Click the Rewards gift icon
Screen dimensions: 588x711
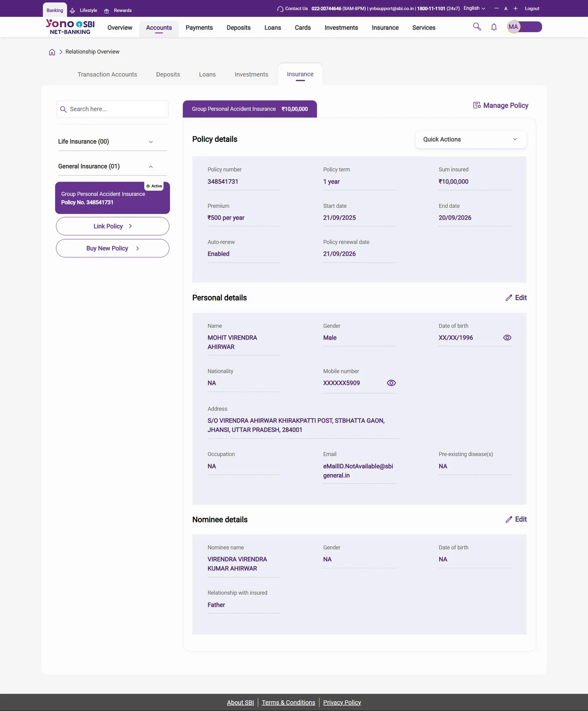tap(107, 11)
